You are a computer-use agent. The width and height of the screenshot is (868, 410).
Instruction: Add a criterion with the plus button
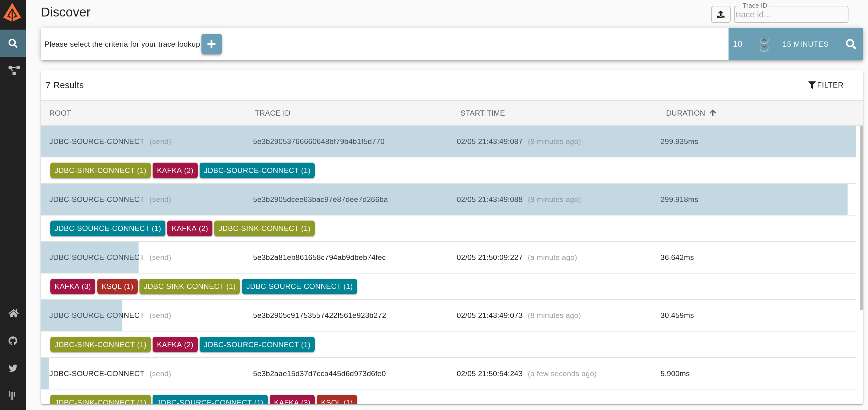pos(211,44)
